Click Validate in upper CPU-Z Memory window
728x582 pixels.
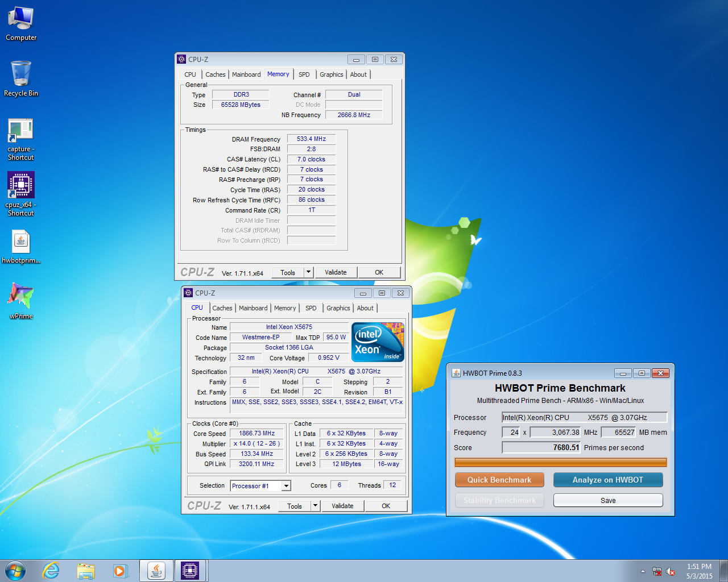click(336, 273)
